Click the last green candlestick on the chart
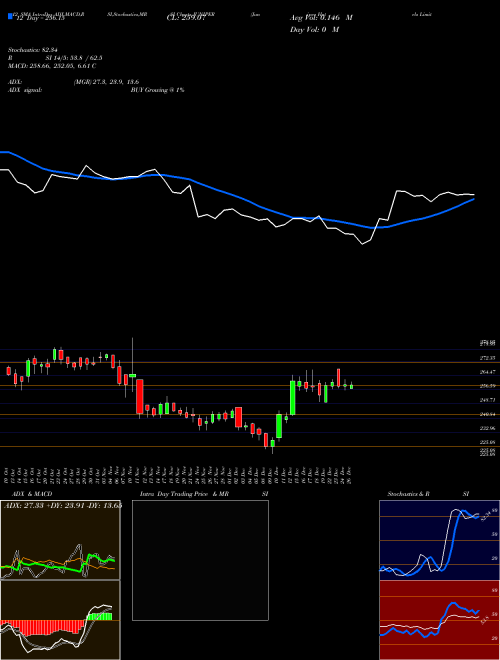The width and height of the screenshot is (500, 660). [351, 386]
